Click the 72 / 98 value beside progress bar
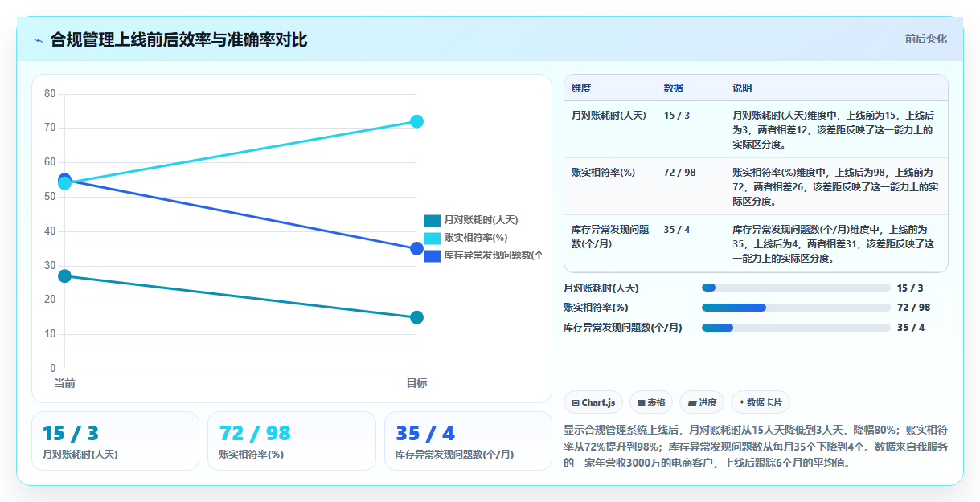The width and height of the screenshot is (980, 502). point(913,308)
